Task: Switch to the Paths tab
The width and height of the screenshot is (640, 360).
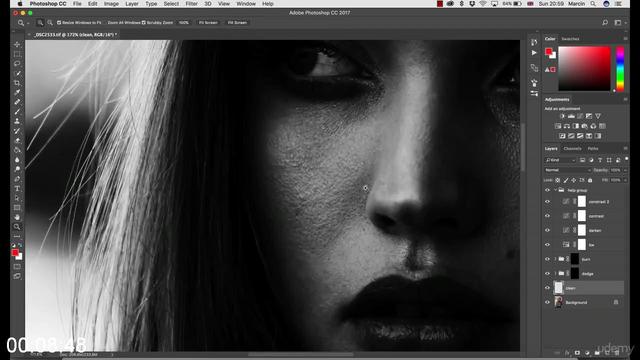Action: 593,149
